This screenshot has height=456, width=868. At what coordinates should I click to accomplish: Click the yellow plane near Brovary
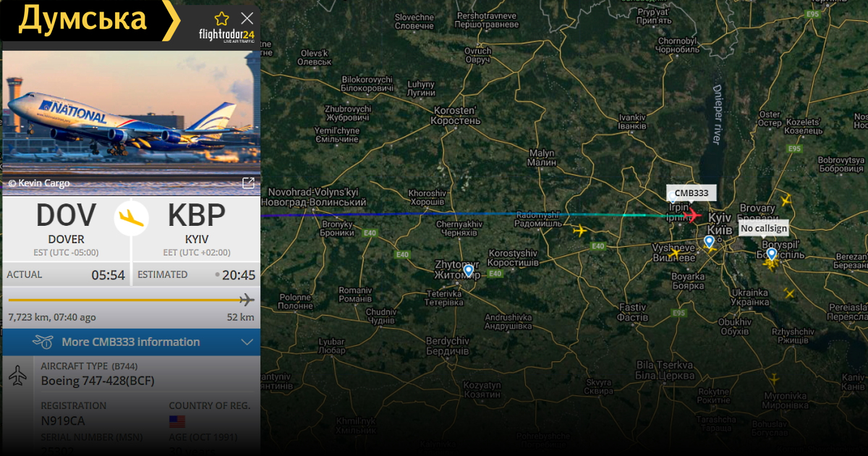(786, 200)
